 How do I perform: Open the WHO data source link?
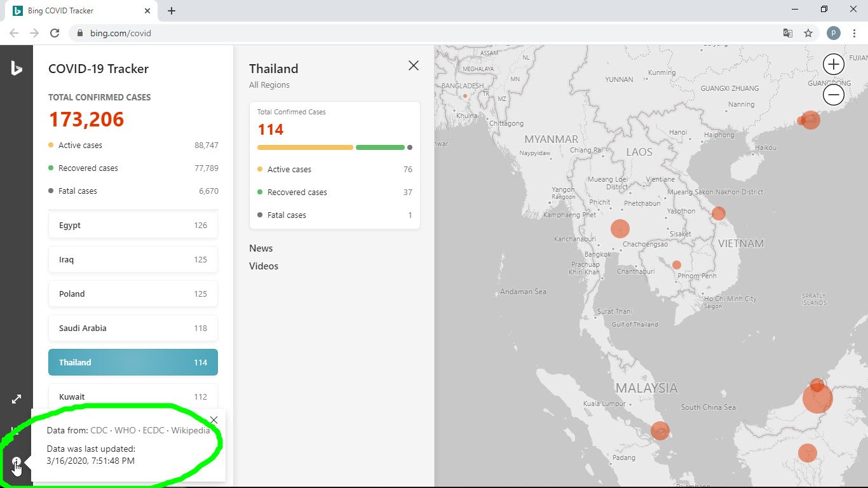coord(125,430)
